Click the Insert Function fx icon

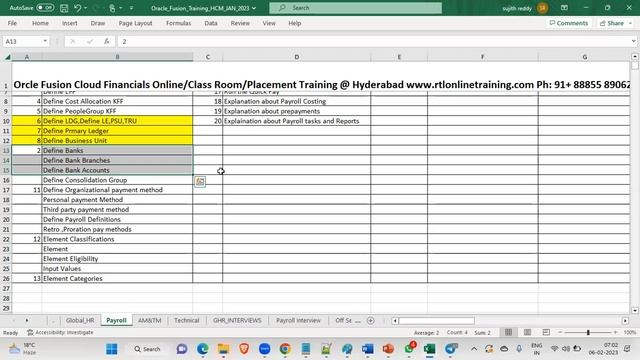click(x=107, y=41)
